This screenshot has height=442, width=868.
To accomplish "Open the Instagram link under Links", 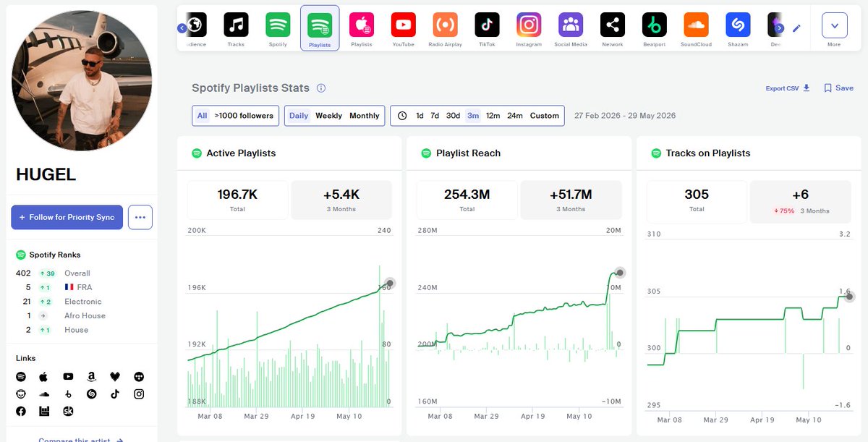I will coord(139,394).
